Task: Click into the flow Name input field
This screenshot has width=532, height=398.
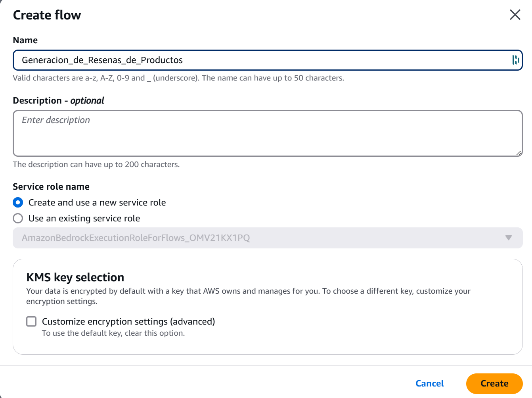Action: 262,60
